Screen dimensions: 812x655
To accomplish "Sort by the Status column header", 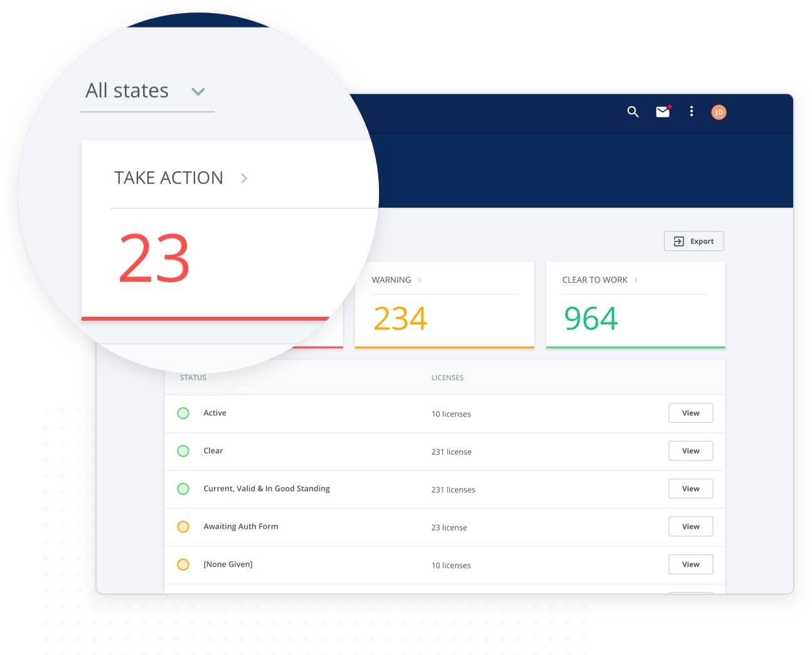I will click(193, 378).
